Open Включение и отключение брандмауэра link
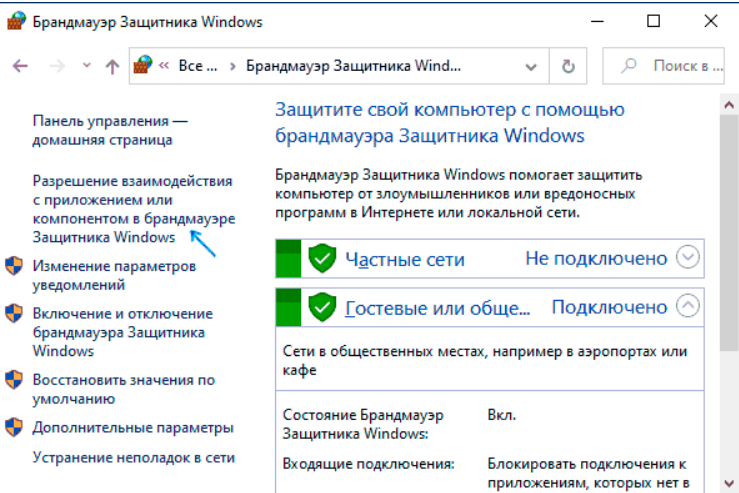This screenshot has height=493, width=739. 122,332
